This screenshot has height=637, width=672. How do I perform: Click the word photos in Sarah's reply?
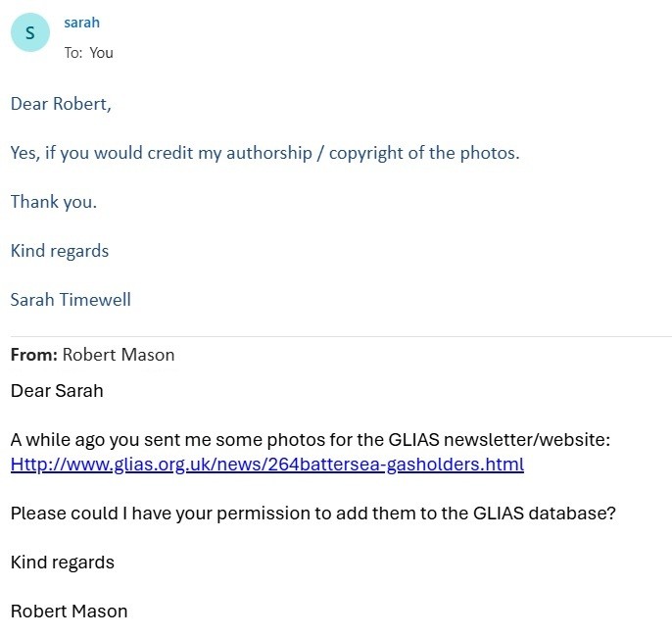(490, 153)
